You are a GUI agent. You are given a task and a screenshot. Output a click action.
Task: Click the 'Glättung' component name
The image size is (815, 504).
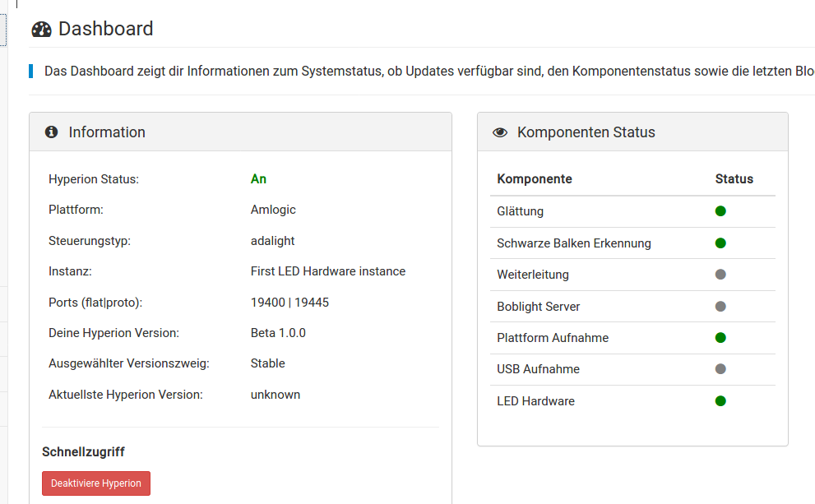[x=521, y=211]
